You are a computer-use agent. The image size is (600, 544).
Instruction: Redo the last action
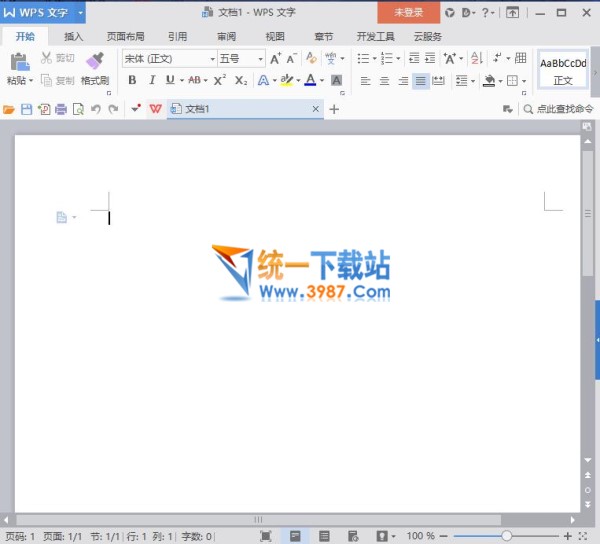(x=113, y=110)
